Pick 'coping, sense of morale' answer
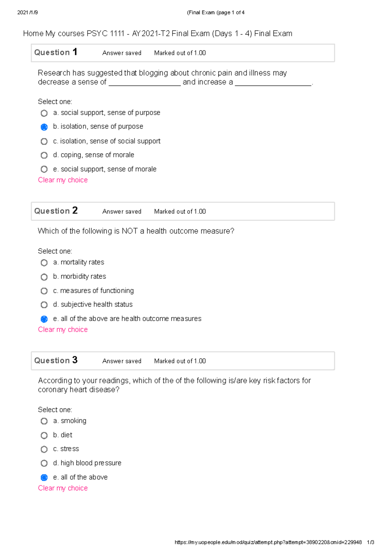This screenshot has height=555, width=392. click(44, 155)
